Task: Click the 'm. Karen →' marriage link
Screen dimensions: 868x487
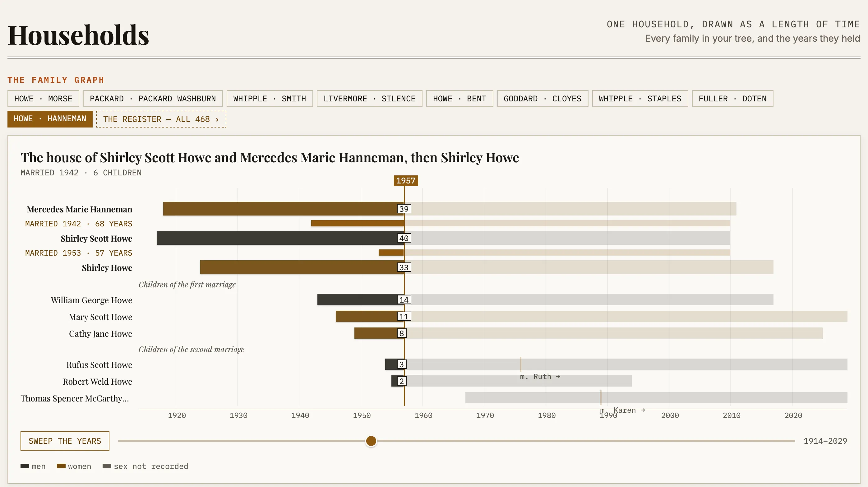Action: [622, 410]
